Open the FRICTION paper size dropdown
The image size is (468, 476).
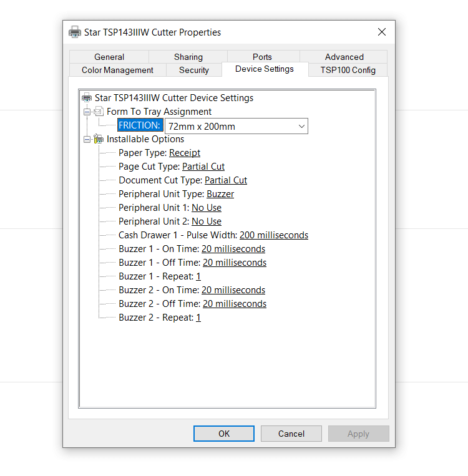tap(236, 126)
